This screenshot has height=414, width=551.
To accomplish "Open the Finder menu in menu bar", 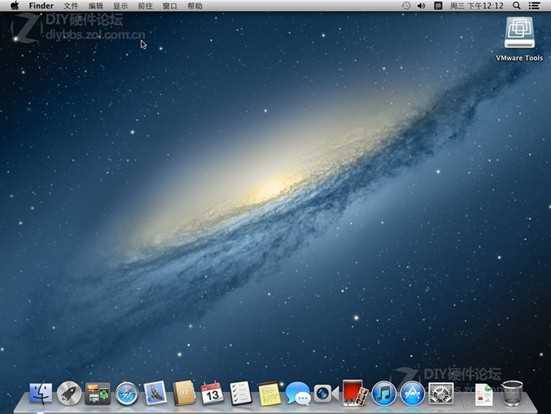I will click(41, 6).
